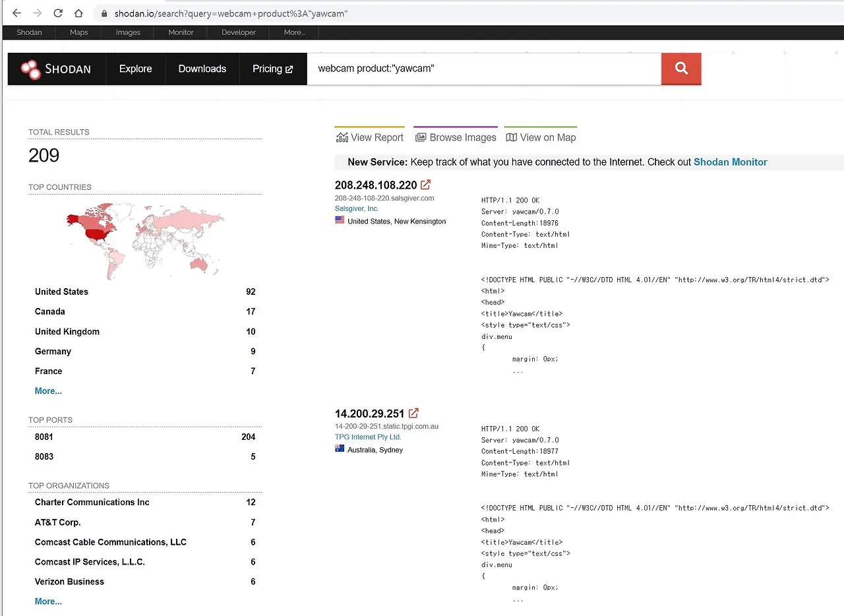Viewport: 844px width, 616px height.
Task: Click the TOP ORGANIZATIONS heading
Action: pyautogui.click(x=69, y=486)
